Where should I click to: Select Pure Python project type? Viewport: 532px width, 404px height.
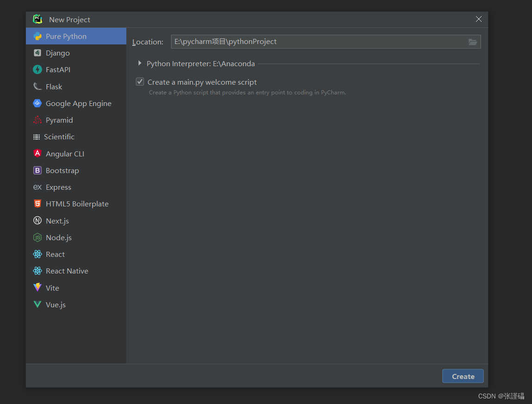coord(76,36)
